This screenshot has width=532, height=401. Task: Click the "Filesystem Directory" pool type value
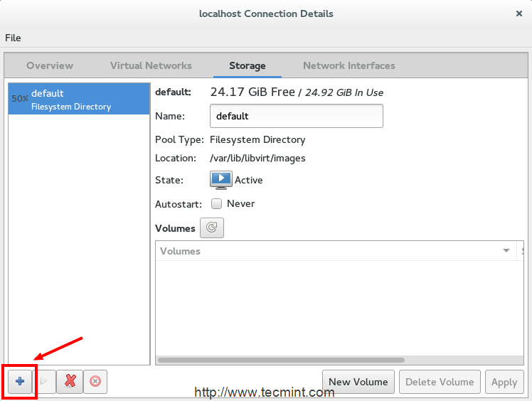click(257, 140)
